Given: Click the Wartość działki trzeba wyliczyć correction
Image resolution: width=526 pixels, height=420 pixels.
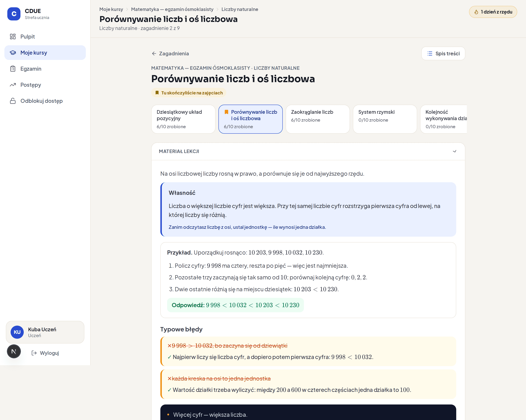Looking at the screenshot, I should (x=289, y=390).
